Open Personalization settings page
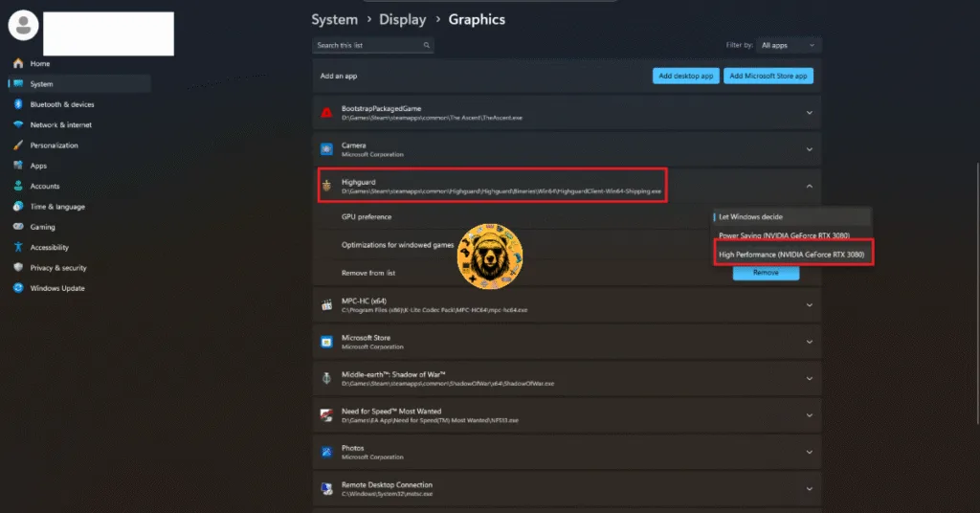Screen dimensions: 980x513 coord(54,145)
